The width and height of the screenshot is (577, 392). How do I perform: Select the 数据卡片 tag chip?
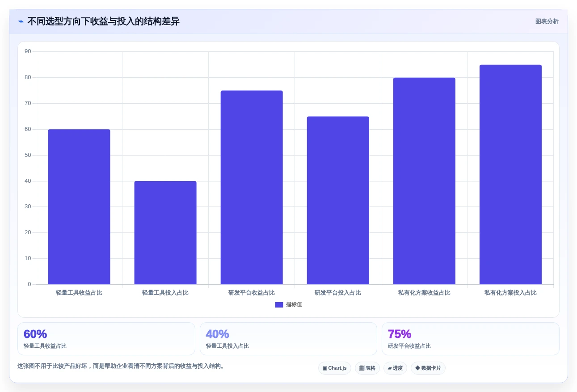pyautogui.click(x=428, y=368)
